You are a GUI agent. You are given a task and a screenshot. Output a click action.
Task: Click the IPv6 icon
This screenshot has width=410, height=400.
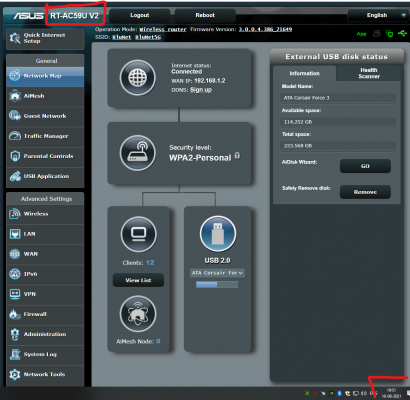[15, 274]
